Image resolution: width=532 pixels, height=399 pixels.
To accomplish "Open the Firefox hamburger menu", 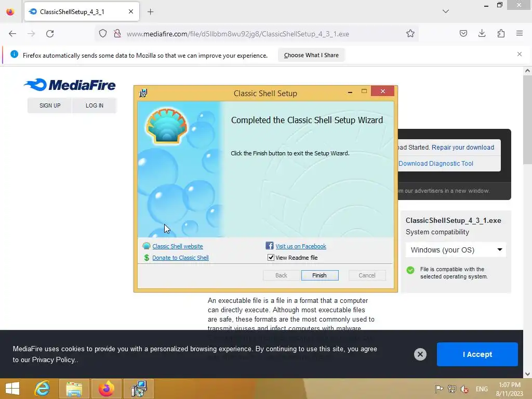I will (520, 33).
